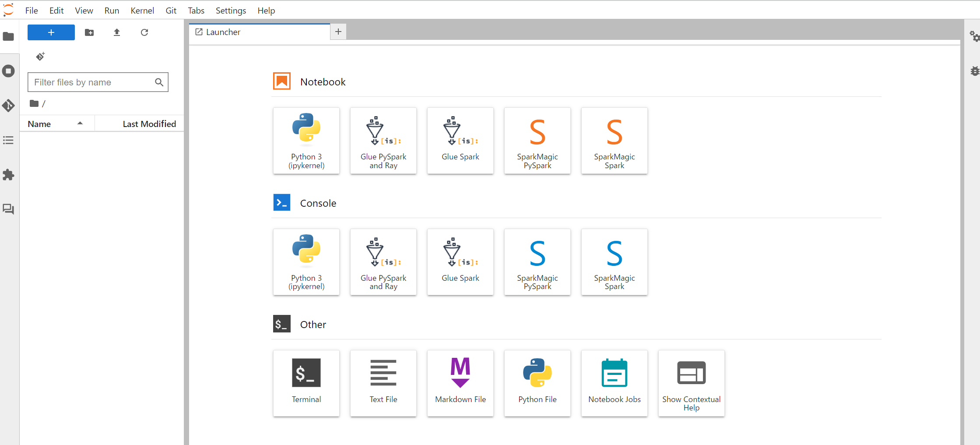980x445 pixels.
Task: Open the Settings menu
Action: pyautogui.click(x=231, y=11)
